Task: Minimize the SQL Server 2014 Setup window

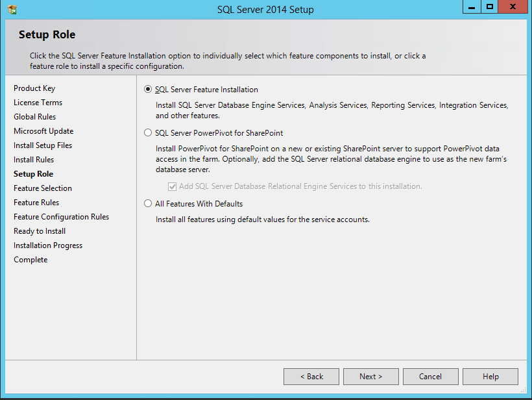Action: tap(472, 6)
